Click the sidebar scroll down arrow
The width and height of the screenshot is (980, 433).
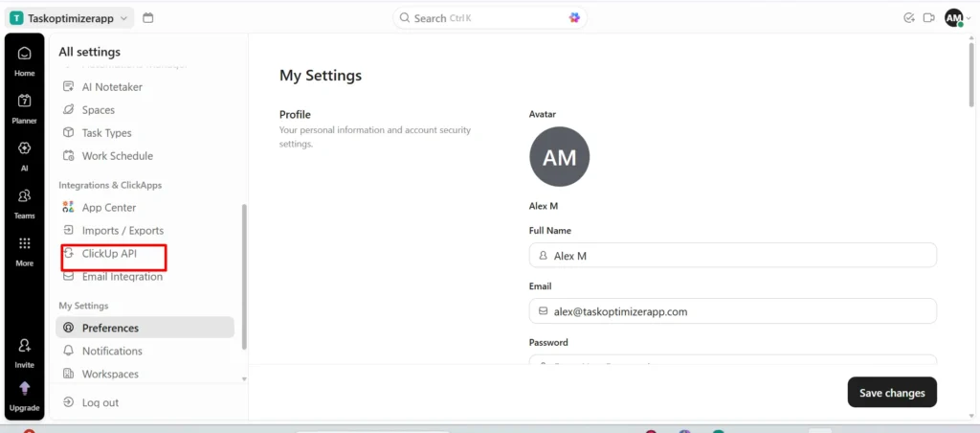pos(244,379)
